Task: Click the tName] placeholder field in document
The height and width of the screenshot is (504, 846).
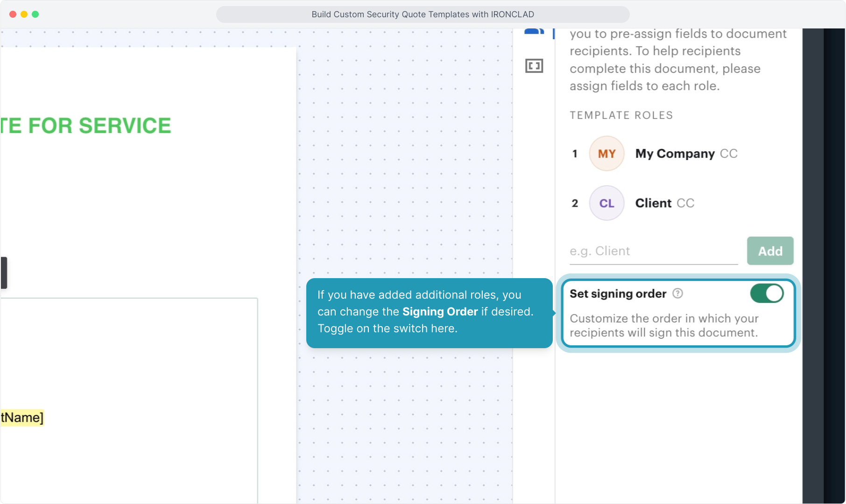Action: [22, 417]
